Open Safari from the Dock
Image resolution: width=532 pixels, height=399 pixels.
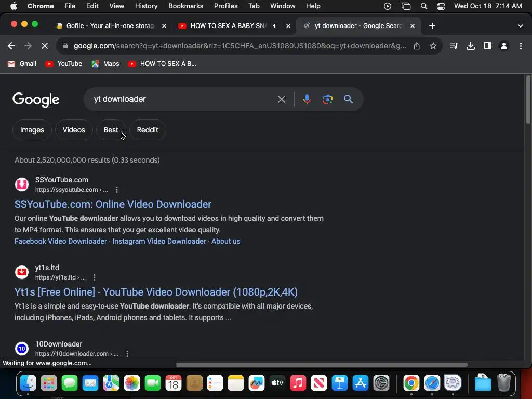(432, 383)
